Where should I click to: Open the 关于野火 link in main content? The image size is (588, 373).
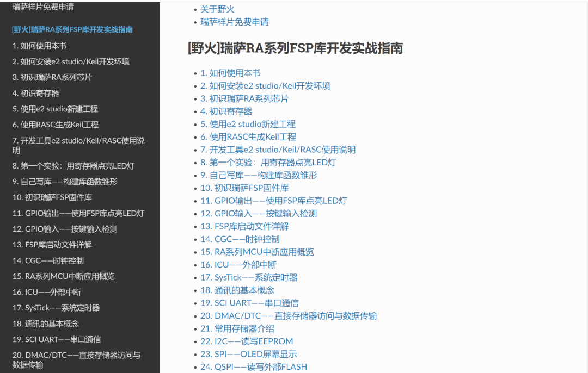tap(217, 9)
